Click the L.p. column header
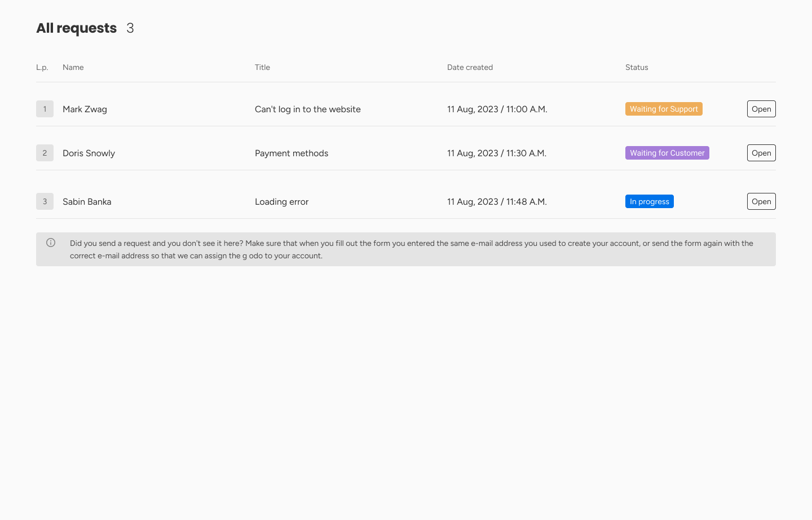812x520 pixels. (x=42, y=67)
